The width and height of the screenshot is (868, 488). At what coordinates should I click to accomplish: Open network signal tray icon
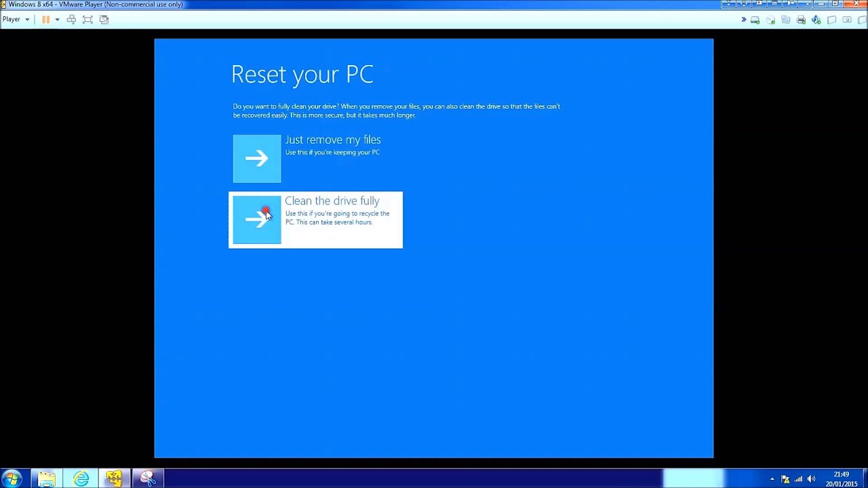click(x=798, y=479)
